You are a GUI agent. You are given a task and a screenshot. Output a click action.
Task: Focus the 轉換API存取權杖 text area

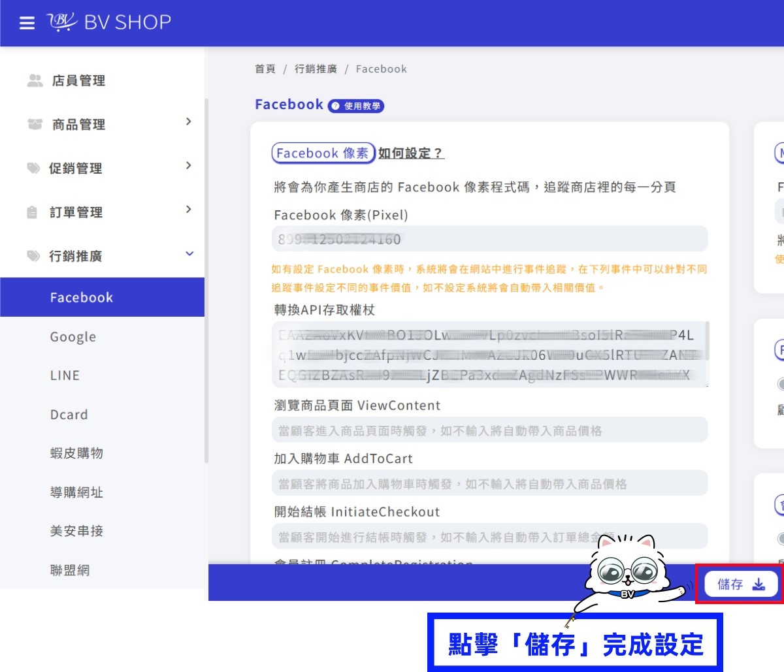pos(489,354)
